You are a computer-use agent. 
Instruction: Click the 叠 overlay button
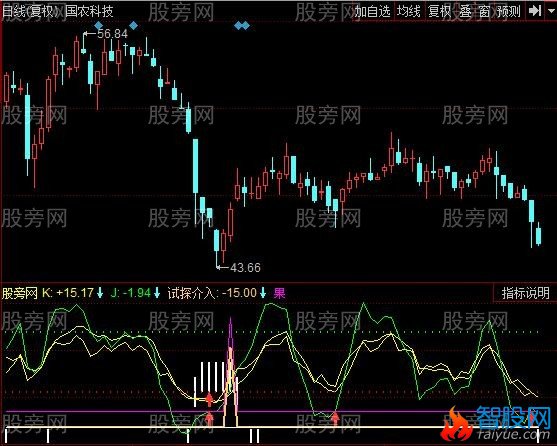click(465, 12)
